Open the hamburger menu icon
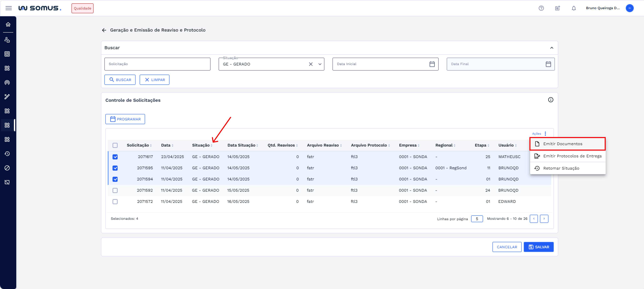 [8, 8]
